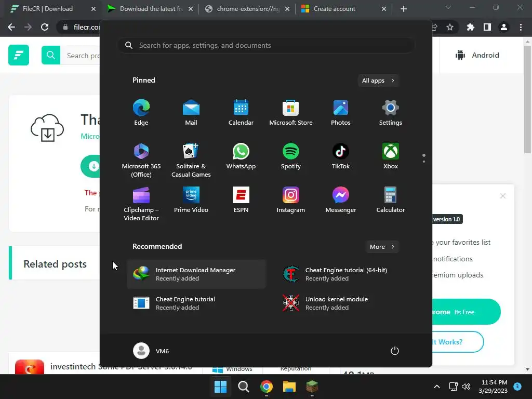Open Cheat Engine tutorial (64-bit)
The image size is (532, 399).
click(x=346, y=274)
